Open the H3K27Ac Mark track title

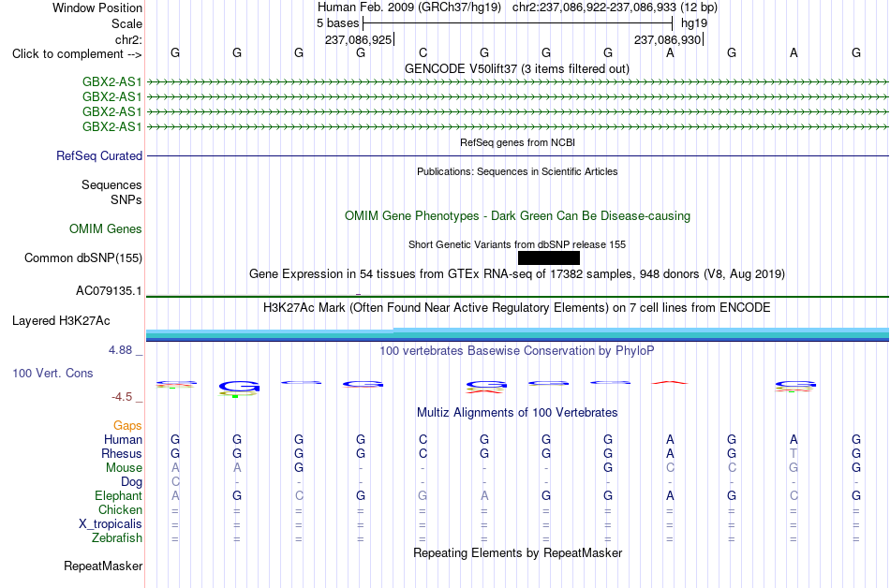517,308
